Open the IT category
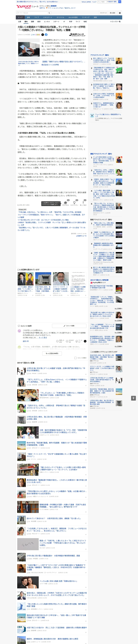138x644 pixels. 64,21
